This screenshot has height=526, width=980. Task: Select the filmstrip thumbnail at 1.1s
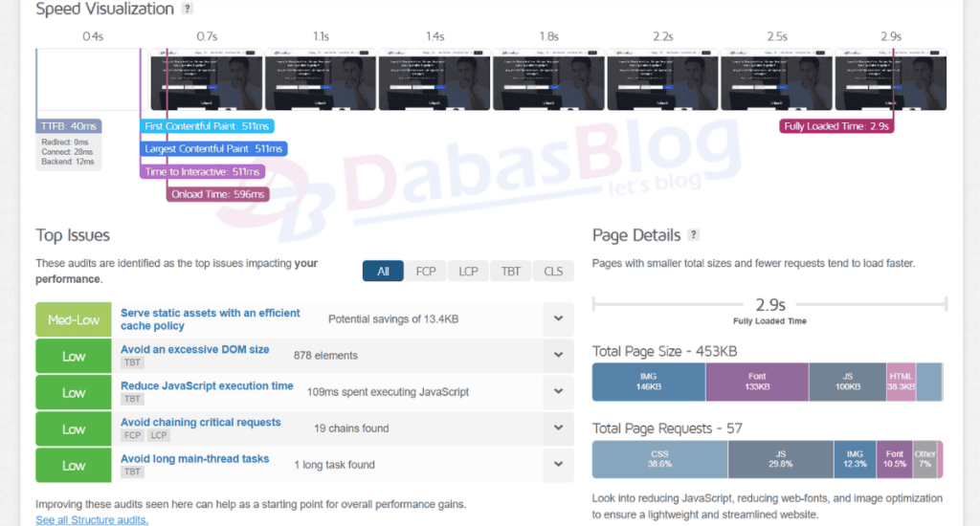pyautogui.click(x=321, y=79)
